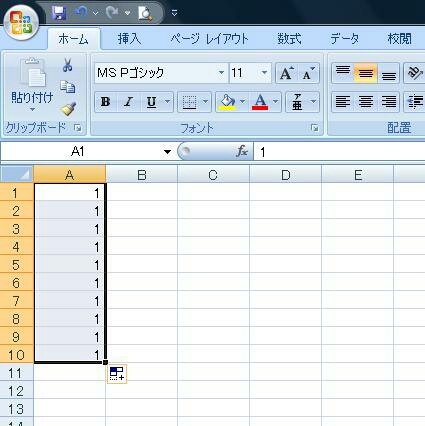Click the formula bar showing 1
This screenshot has height=426, width=425.
point(339,152)
